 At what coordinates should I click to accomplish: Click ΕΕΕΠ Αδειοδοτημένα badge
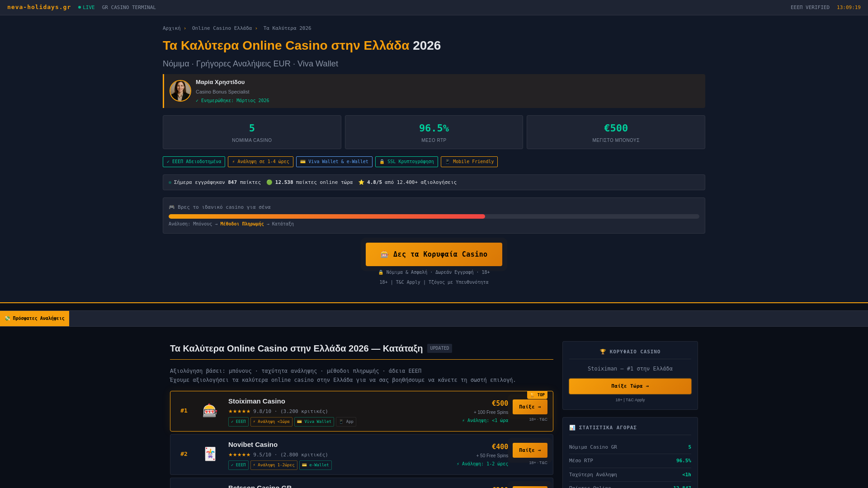[x=194, y=162]
